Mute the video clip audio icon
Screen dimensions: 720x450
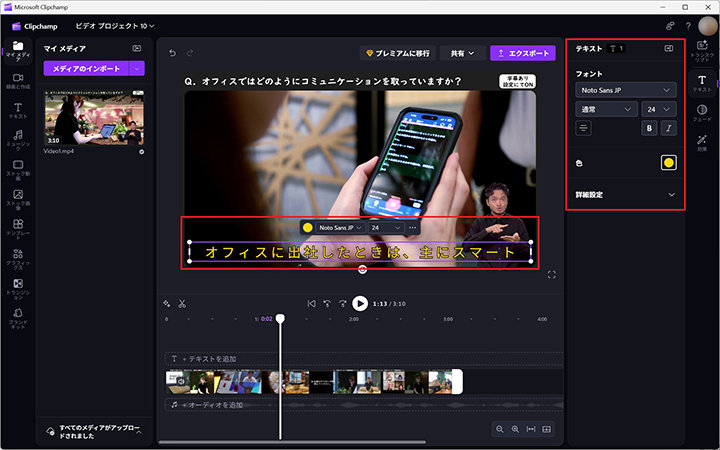click(181, 381)
